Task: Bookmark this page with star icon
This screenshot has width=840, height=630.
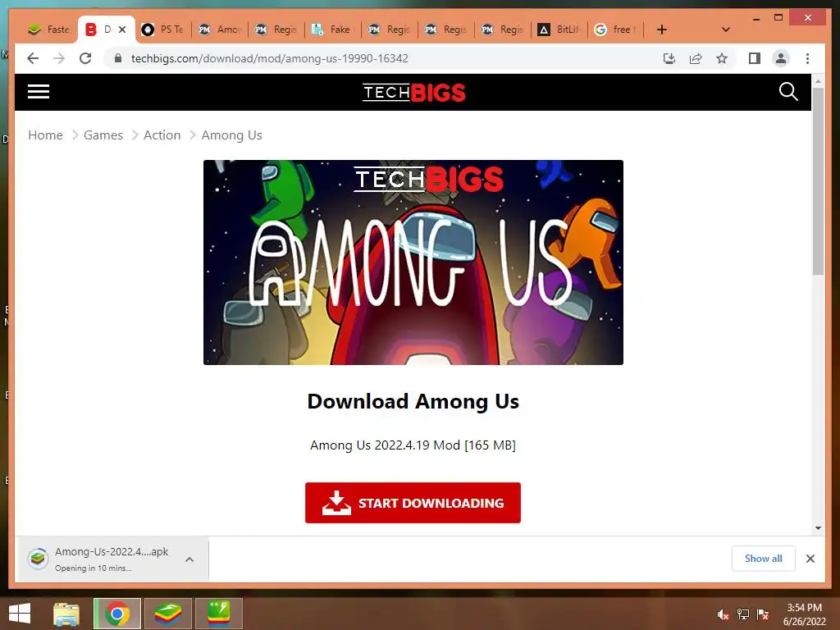Action: (722, 58)
